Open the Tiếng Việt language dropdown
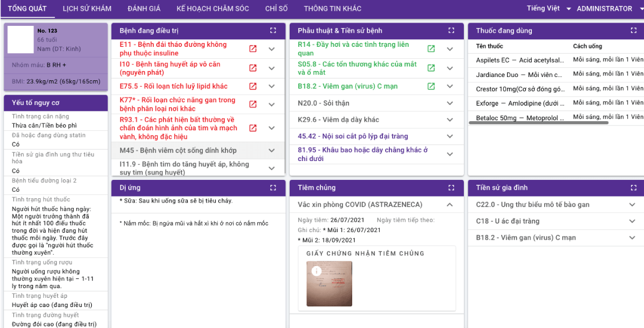Viewport: 644px width, 328px height. (549, 9)
